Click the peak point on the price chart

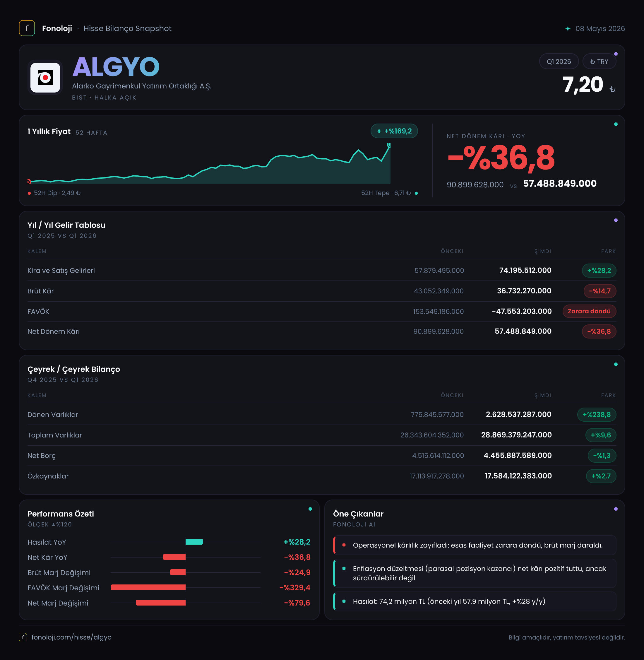389,145
